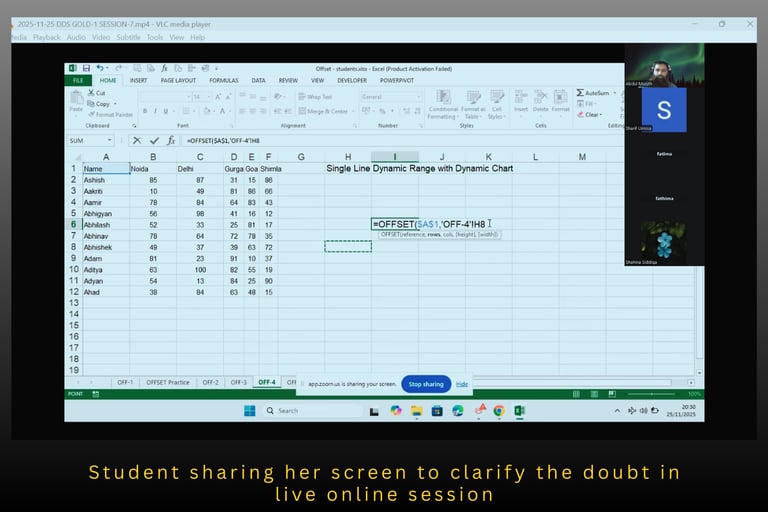Image resolution: width=768 pixels, height=512 pixels.
Task: Click the Cell Styles icon
Action: click(497, 97)
